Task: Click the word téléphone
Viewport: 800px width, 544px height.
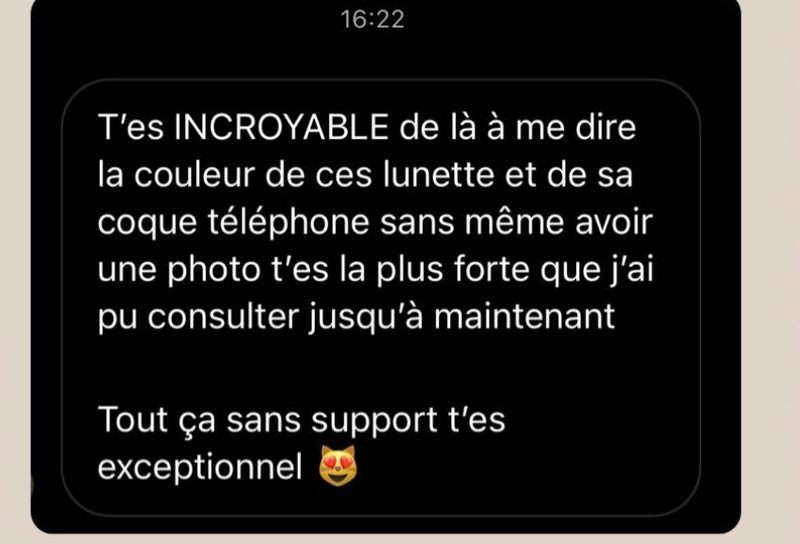Action: (x=288, y=222)
